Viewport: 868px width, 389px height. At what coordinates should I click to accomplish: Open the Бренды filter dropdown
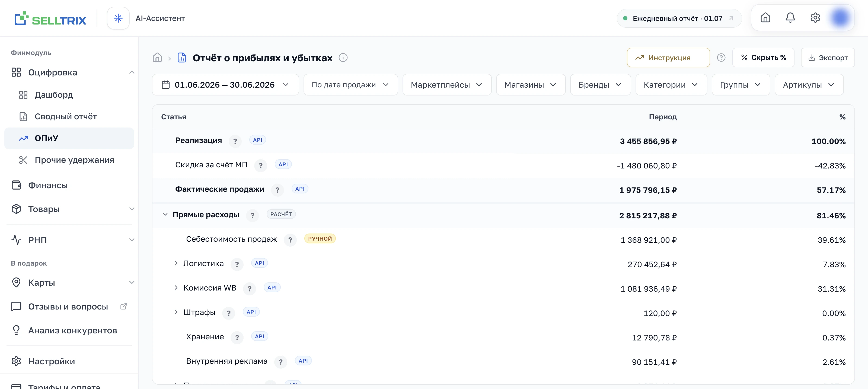600,85
